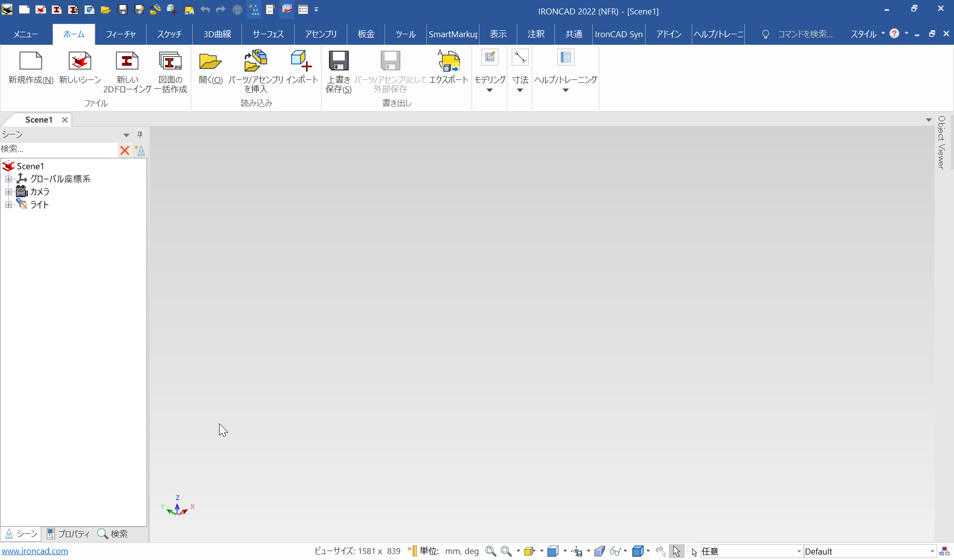954x560 pixels.
Task: Open quick access toolbar customize arrow
Action: point(317,9)
